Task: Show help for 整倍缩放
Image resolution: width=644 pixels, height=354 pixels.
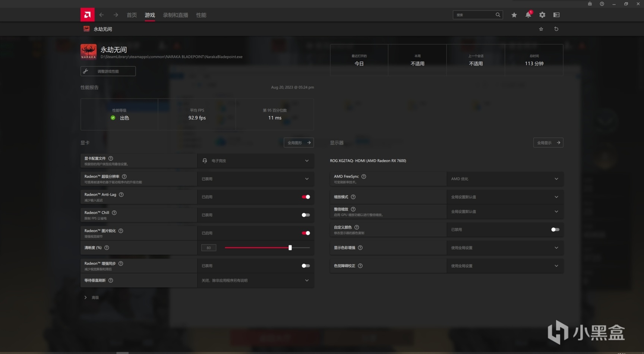Action: [x=353, y=209]
